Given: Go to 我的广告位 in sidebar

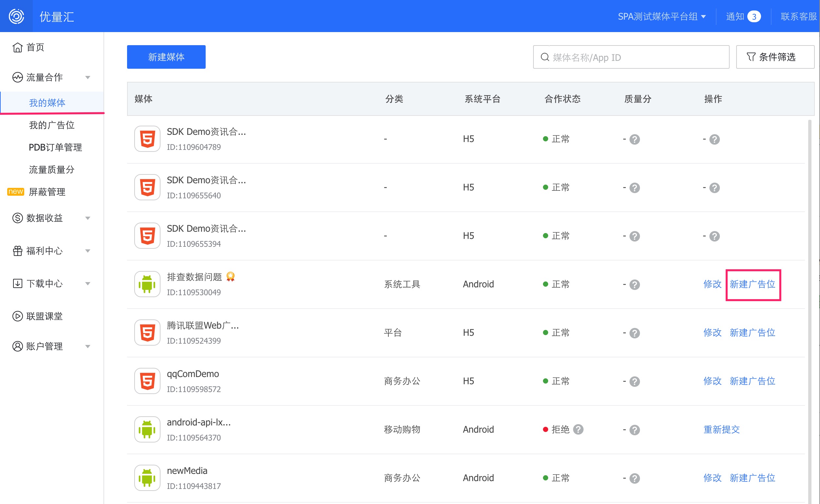Looking at the screenshot, I should tap(51, 125).
